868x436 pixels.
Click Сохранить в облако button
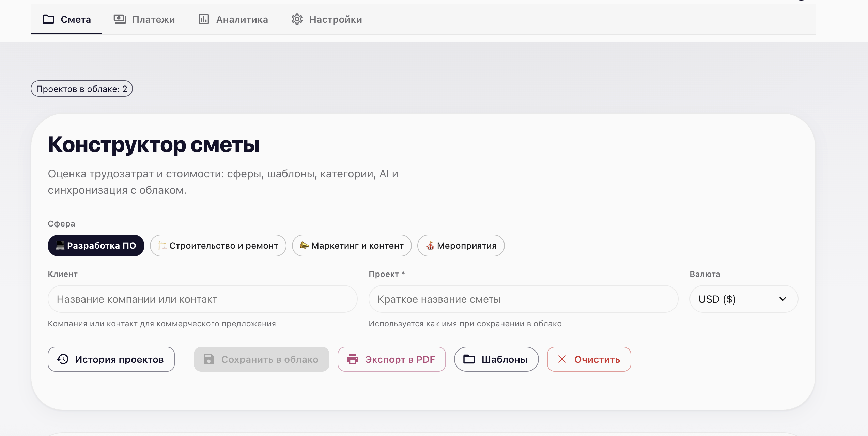[x=262, y=359]
